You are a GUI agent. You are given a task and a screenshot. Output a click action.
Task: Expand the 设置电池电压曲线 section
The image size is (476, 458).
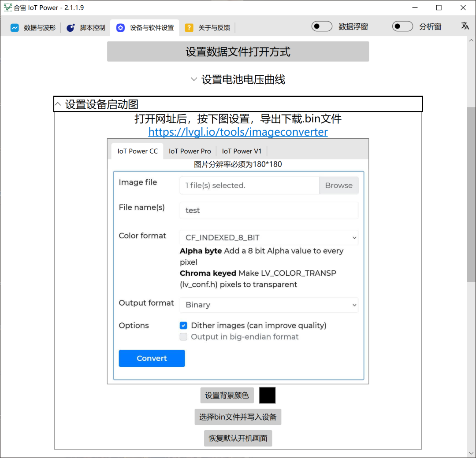(238, 79)
